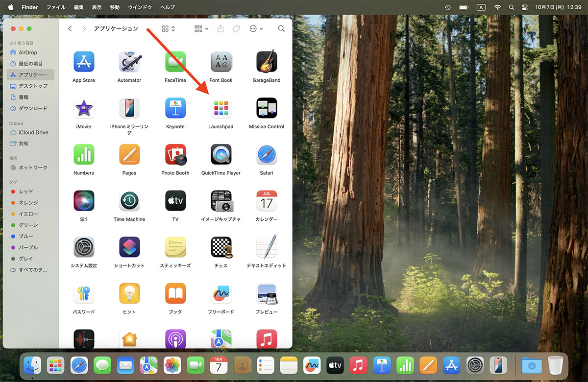588x382 pixels.
Task: Select the Numbers app in Finder window
Action: tap(84, 154)
